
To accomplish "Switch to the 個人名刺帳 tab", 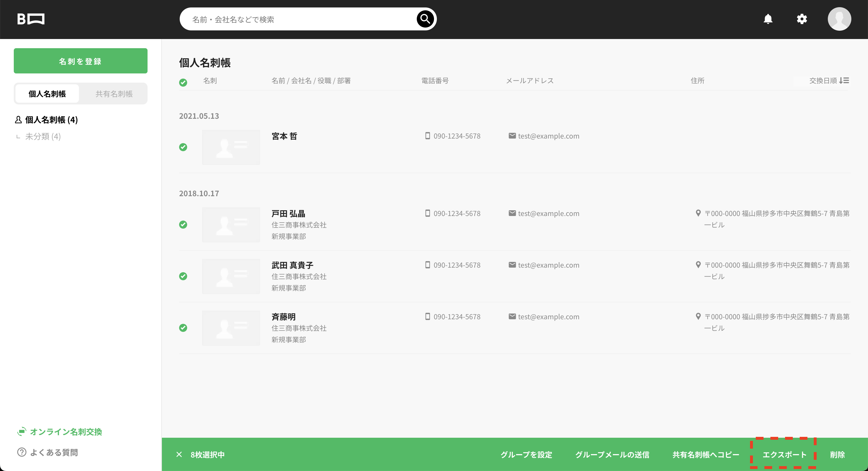I will pyautogui.click(x=47, y=94).
